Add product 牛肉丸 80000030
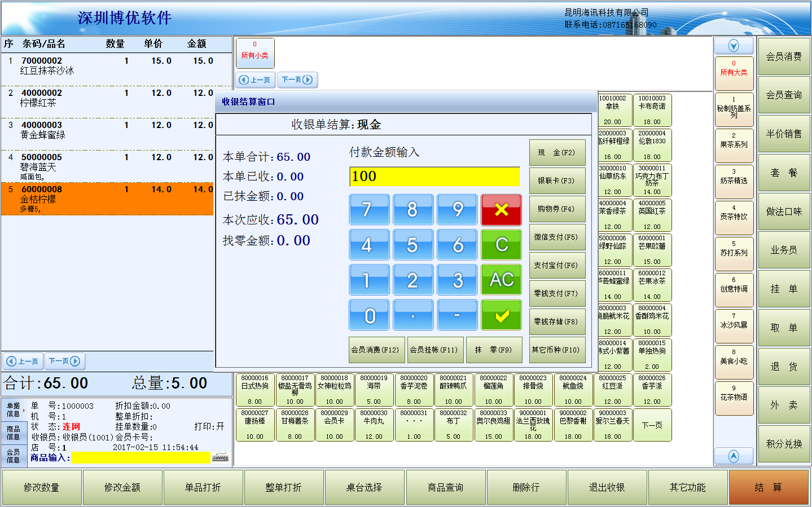812x507 pixels. pos(374,425)
